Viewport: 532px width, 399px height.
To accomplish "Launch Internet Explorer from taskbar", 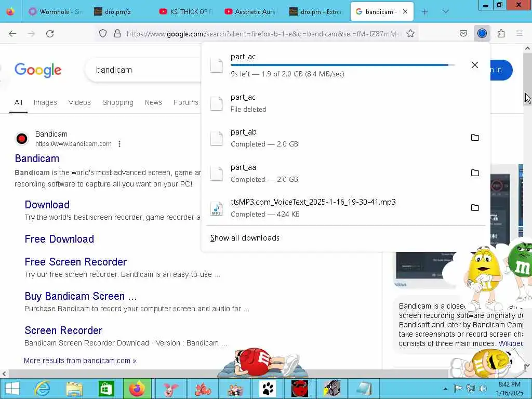I will [x=43, y=389].
